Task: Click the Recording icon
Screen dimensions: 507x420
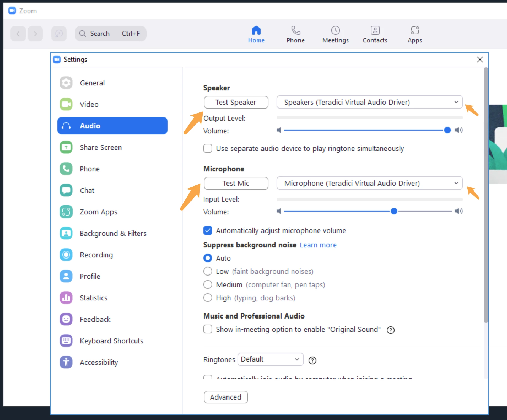Action: pos(66,255)
